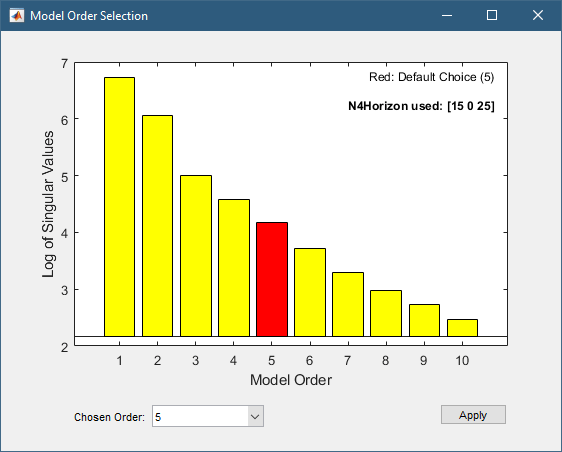Select the bar for model order 3
Screen dimensions: 562x452
(x=196, y=256)
